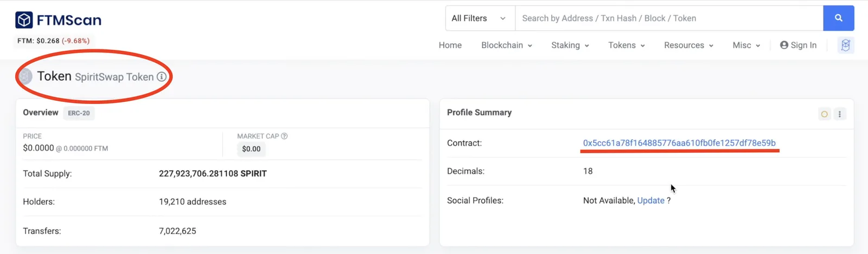The image size is (868, 254).
Task: Click the Overview heading
Action: point(40,113)
